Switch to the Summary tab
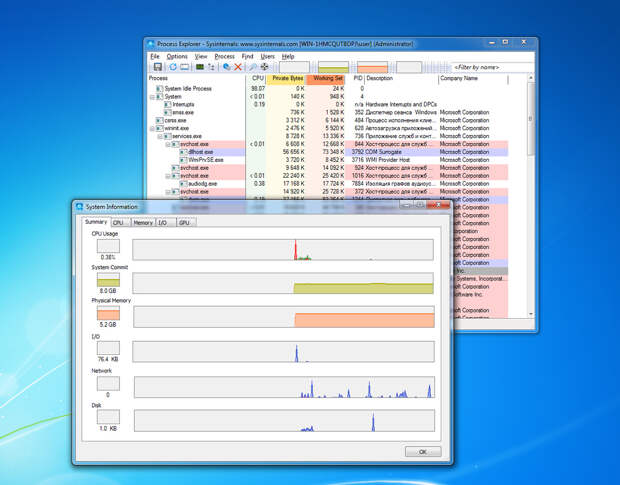The width and height of the screenshot is (620, 485). (96, 222)
